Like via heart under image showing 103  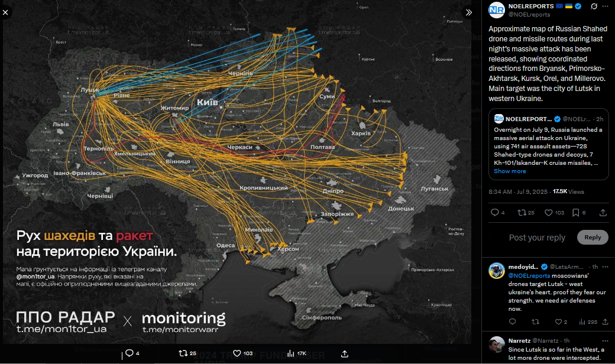(x=237, y=353)
